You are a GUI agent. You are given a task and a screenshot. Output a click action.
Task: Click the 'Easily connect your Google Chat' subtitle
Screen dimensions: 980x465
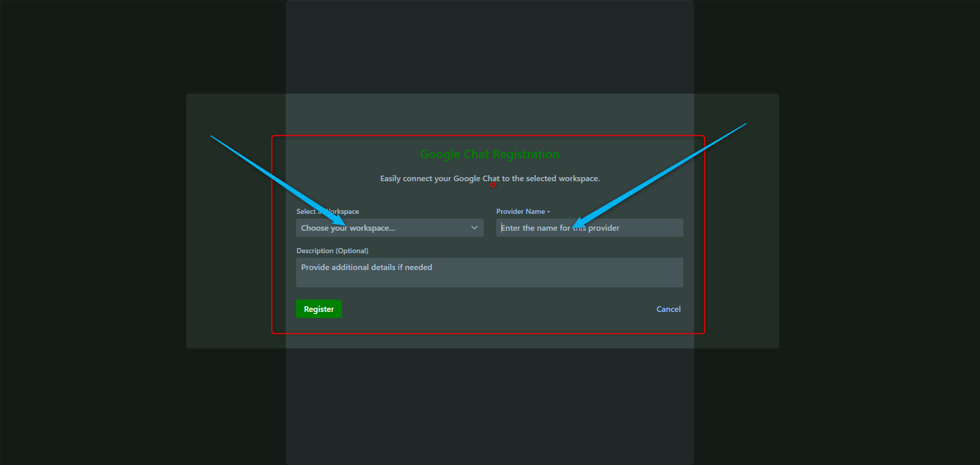(490, 179)
